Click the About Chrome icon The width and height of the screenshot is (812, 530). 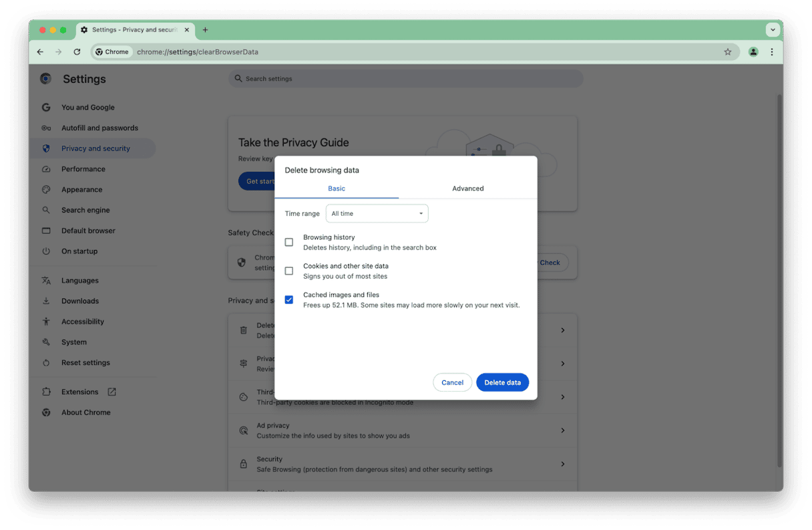point(46,412)
